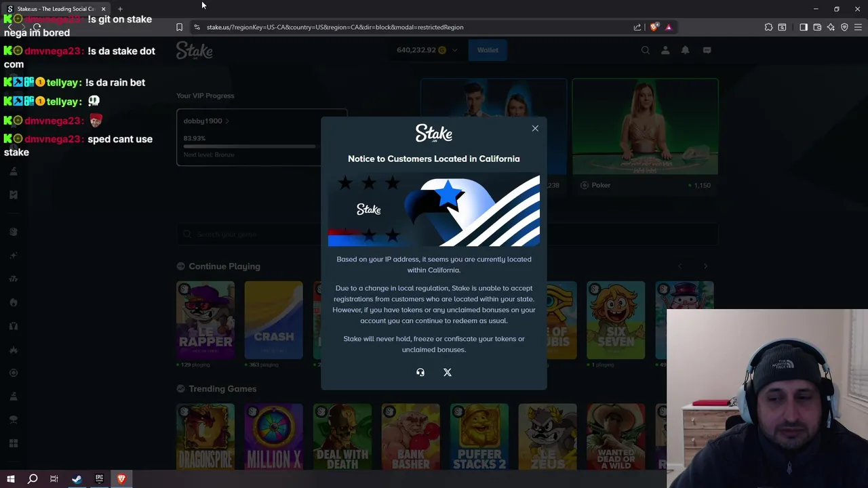
Task: Click the Search your game field
Action: click(448, 235)
